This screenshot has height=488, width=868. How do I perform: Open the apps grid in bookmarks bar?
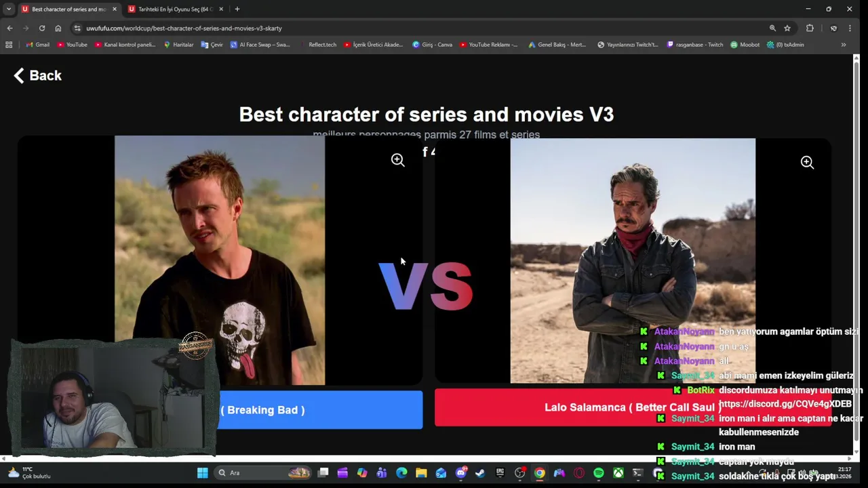click(x=9, y=45)
